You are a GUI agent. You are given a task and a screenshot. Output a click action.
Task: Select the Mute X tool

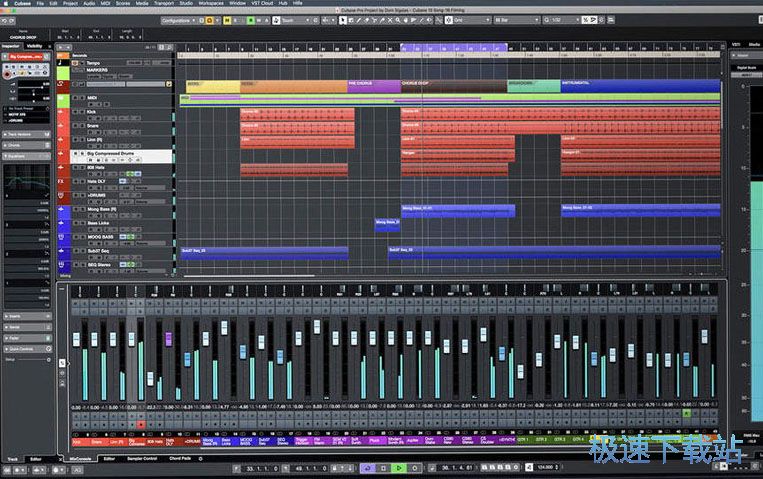[x=390, y=20]
